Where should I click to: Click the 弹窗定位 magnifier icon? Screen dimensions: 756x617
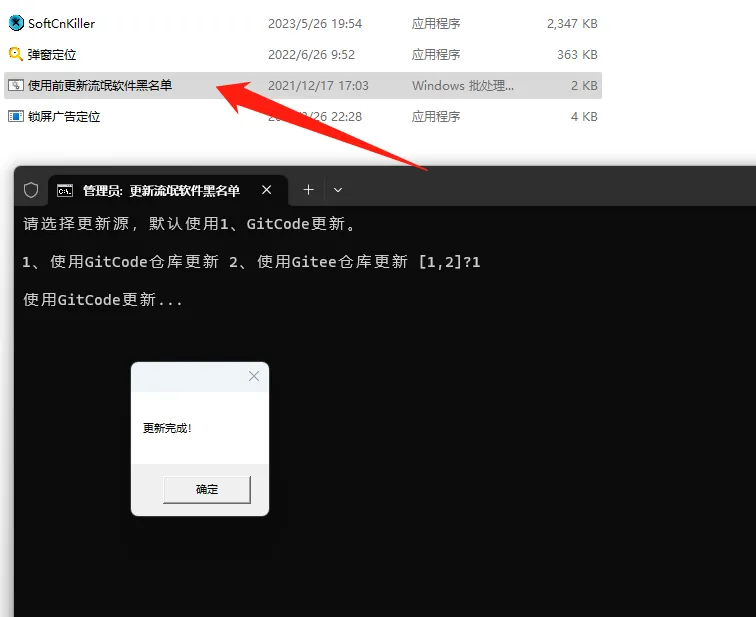tap(15, 54)
